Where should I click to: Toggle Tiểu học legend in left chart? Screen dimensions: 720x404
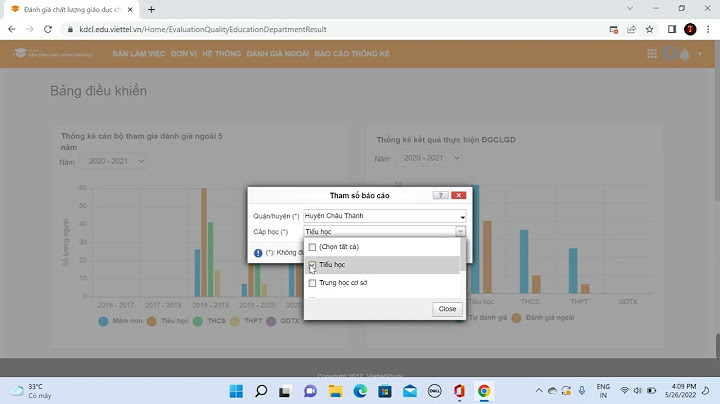pyautogui.click(x=168, y=321)
